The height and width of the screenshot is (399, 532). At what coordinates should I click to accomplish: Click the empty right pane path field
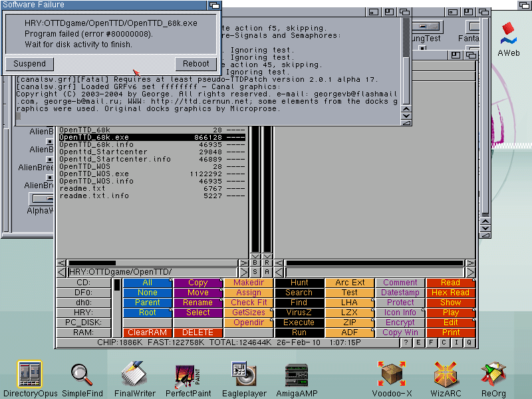coord(374,272)
